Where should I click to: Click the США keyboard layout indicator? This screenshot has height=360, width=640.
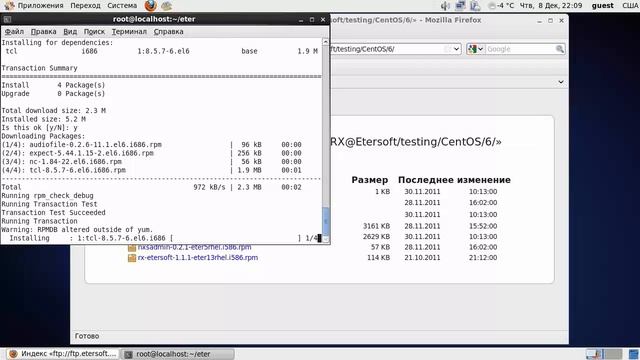(x=630, y=6)
